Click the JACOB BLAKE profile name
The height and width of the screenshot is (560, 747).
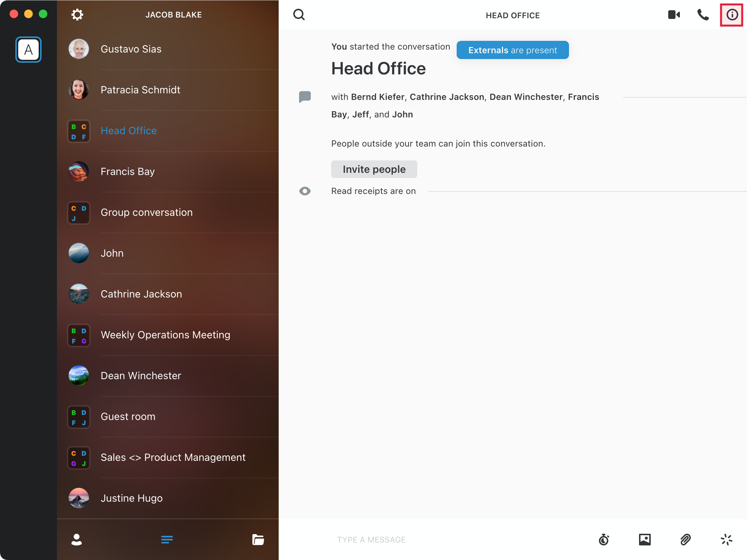174,15
